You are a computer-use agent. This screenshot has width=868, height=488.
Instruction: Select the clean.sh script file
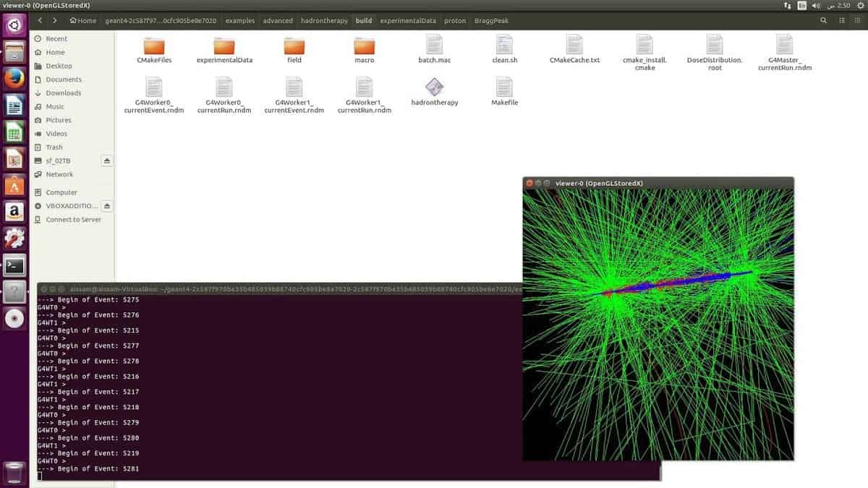click(x=505, y=50)
